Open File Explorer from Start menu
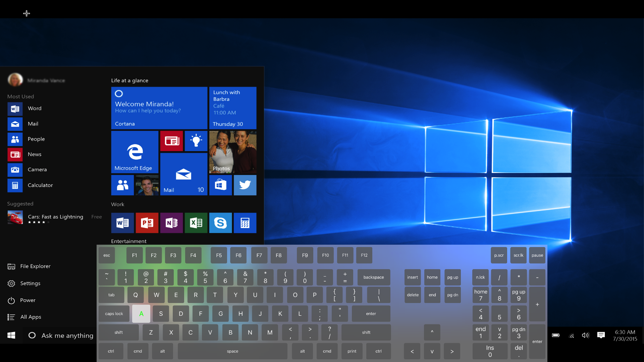 click(x=35, y=266)
